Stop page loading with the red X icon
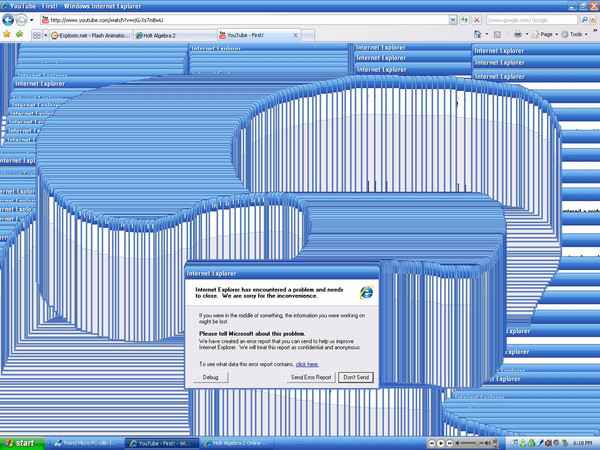Viewport: 600px width, 450px height. point(476,20)
